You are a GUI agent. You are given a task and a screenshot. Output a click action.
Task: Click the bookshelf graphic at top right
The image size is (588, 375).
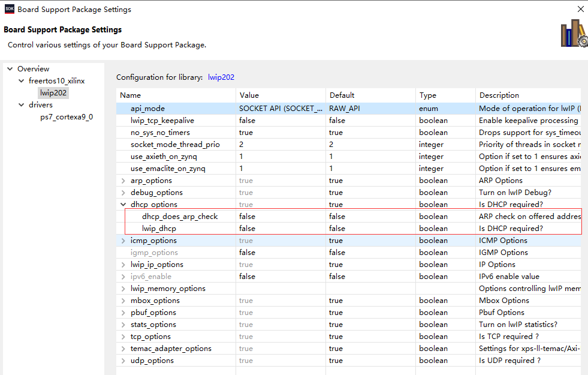click(x=572, y=33)
